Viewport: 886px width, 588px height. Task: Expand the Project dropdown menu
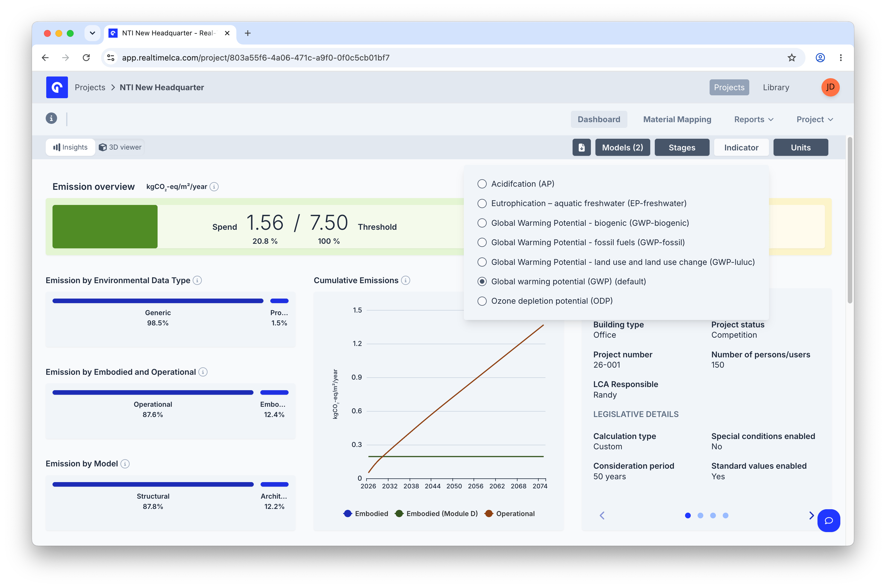pyautogui.click(x=814, y=119)
